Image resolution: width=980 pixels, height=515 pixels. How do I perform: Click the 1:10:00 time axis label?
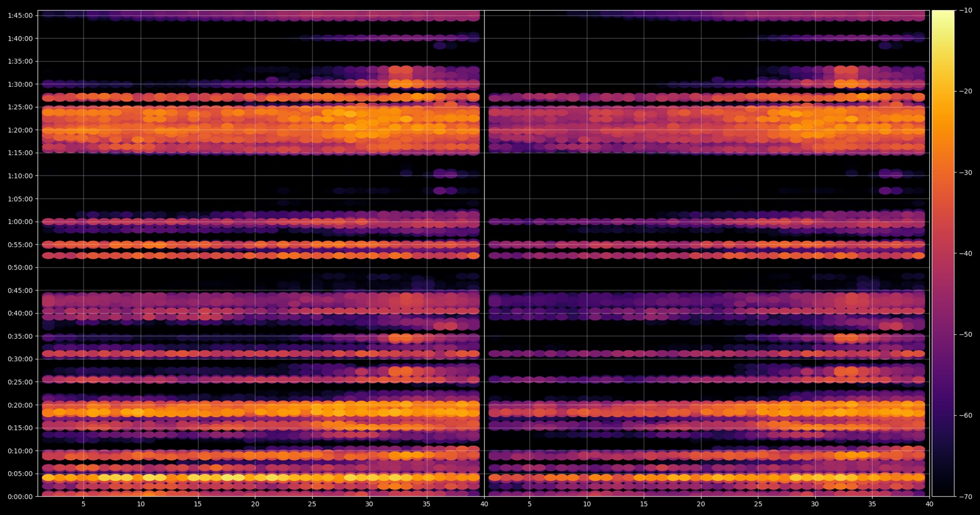pyautogui.click(x=20, y=176)
